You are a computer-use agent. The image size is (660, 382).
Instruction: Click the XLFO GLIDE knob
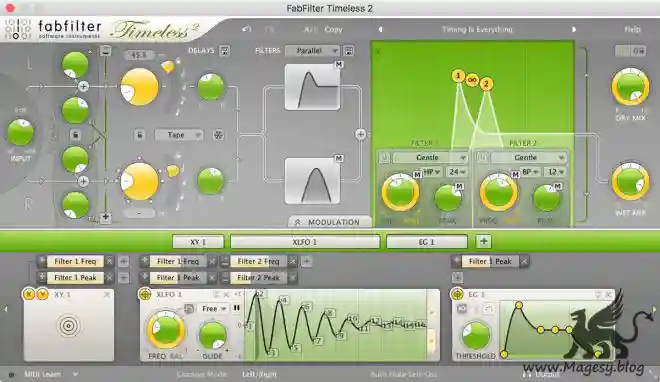click(212, 336)
